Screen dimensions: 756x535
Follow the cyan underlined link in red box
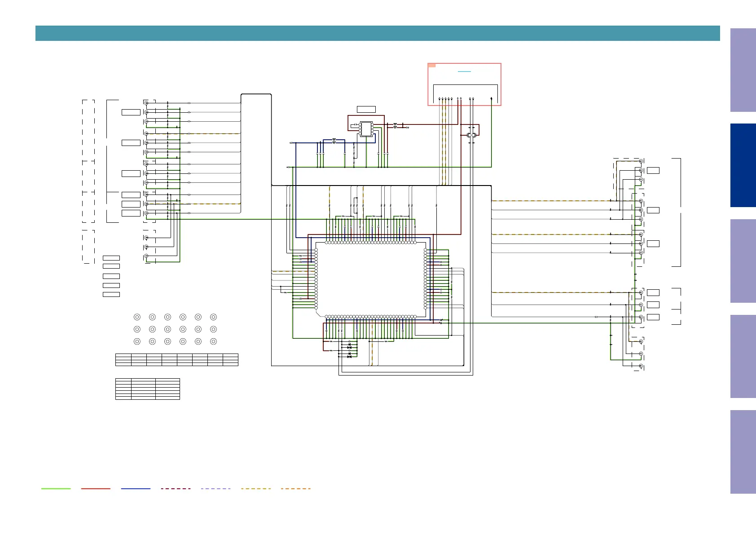pos(464,71)
